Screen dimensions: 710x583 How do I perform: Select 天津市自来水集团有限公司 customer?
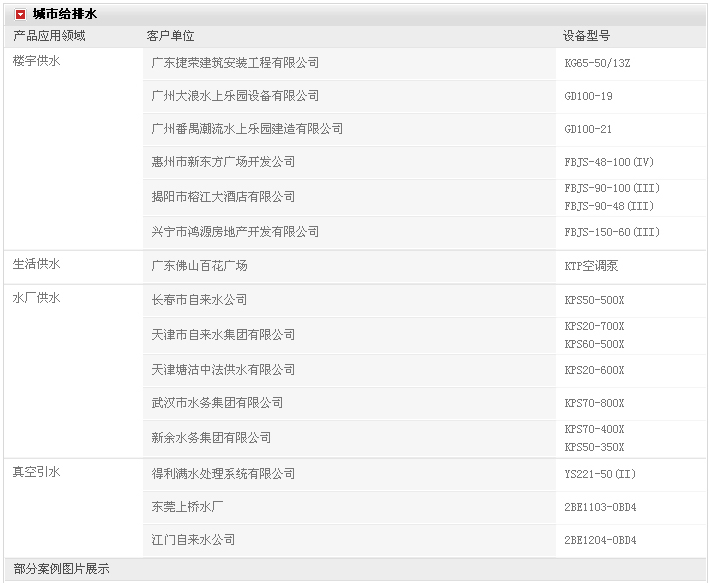[223, 335]
